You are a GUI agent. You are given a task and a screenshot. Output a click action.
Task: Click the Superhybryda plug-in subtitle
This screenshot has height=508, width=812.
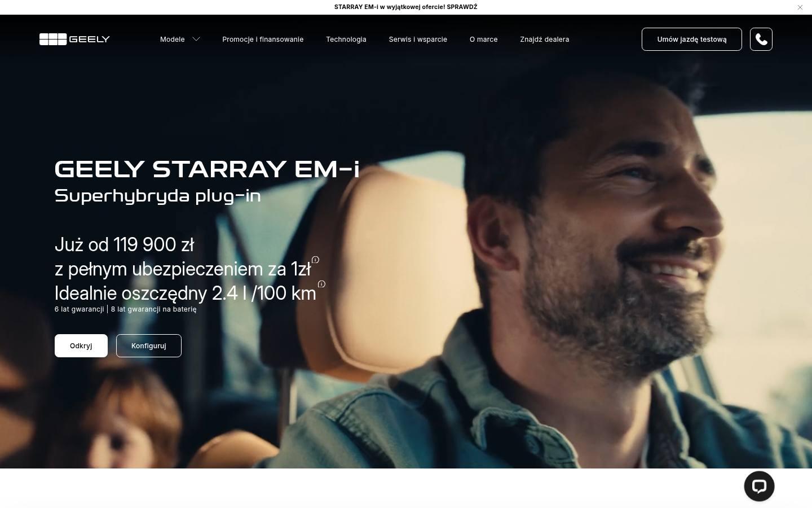tap(158, 195)
